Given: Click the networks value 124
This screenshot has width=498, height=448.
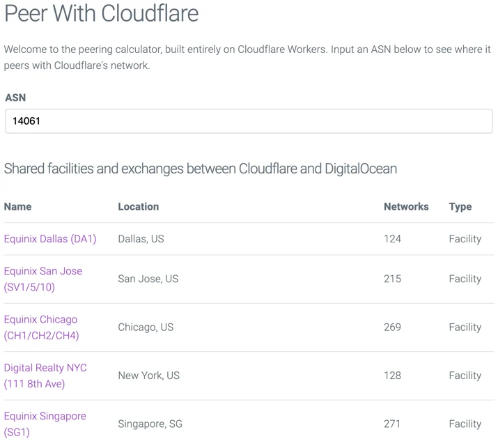Looking at the screenshot, I should (x=393, y=239).
